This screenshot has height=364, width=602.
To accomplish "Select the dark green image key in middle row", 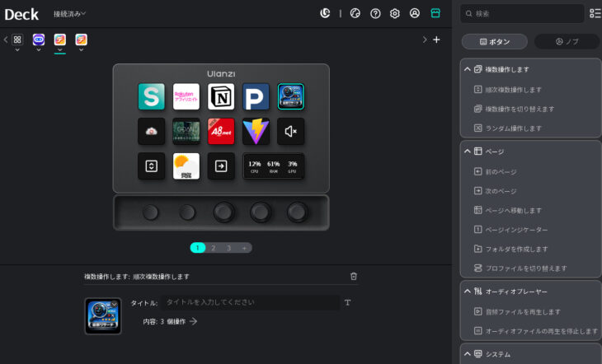I will click(x=186, y=132).
